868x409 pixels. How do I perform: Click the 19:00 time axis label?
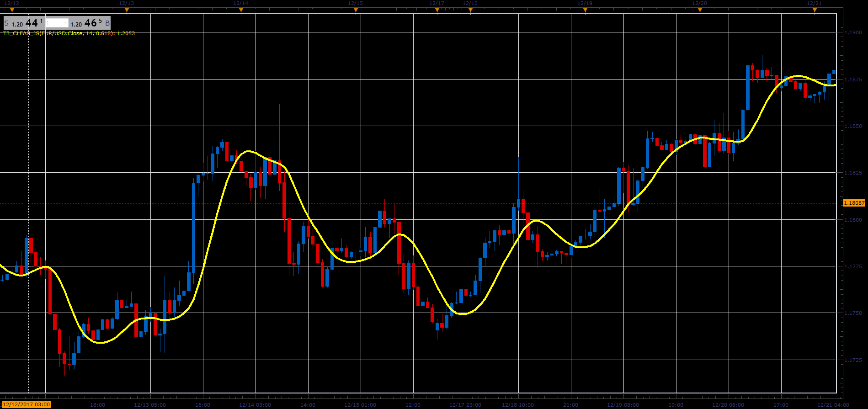(676, 405)
